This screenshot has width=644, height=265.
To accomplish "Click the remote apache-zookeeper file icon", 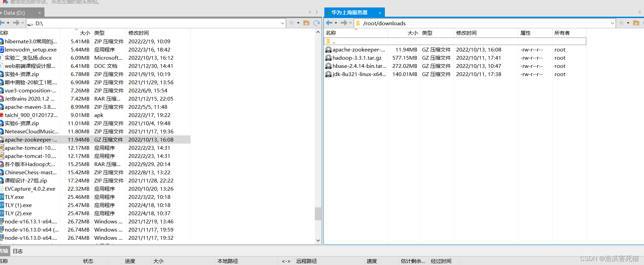I will tap(328, 50).
